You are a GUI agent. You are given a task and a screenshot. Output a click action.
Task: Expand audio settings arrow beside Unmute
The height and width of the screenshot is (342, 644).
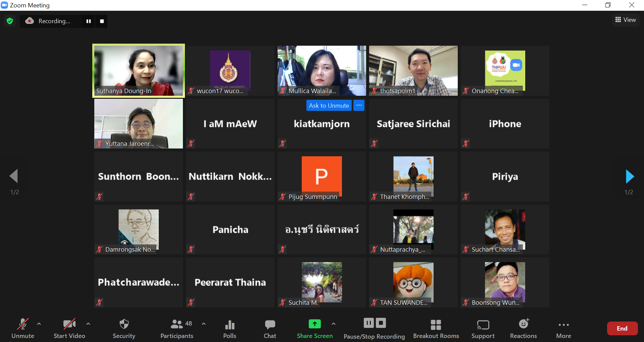point(39,324)
